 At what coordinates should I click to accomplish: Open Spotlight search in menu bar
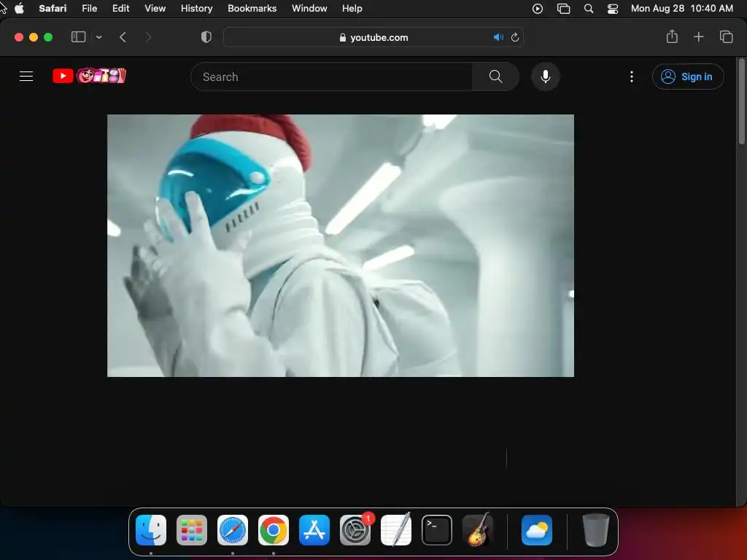(589, 9)
